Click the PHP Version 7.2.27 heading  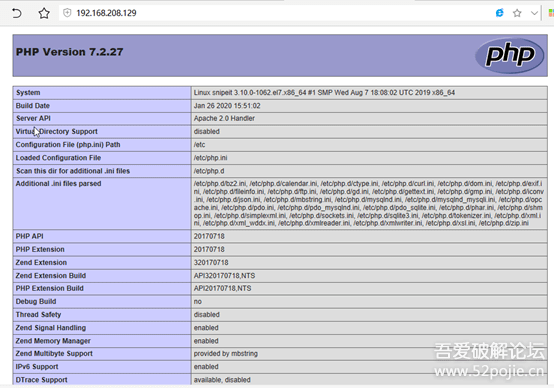coord(69,52)
